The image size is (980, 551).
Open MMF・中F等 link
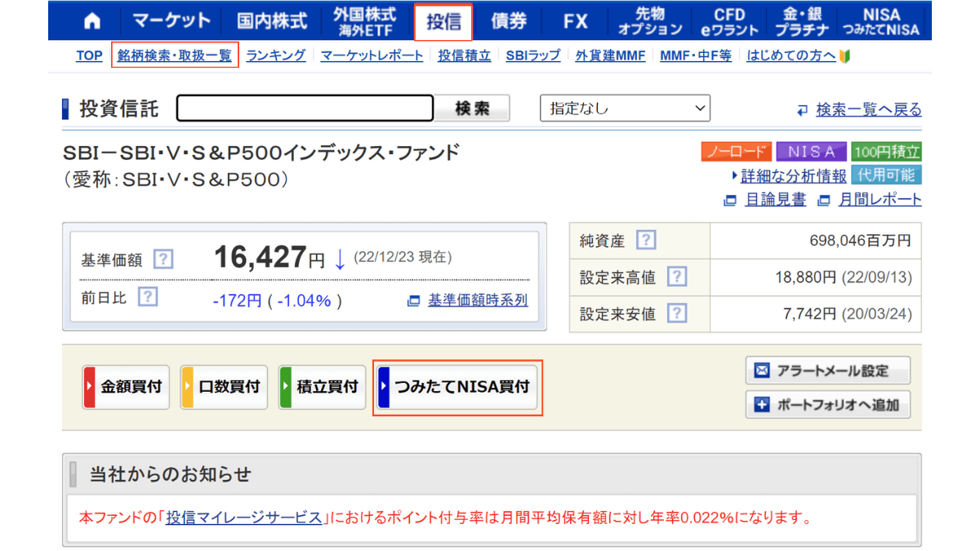pyautogui.click(x=696, y=56)
